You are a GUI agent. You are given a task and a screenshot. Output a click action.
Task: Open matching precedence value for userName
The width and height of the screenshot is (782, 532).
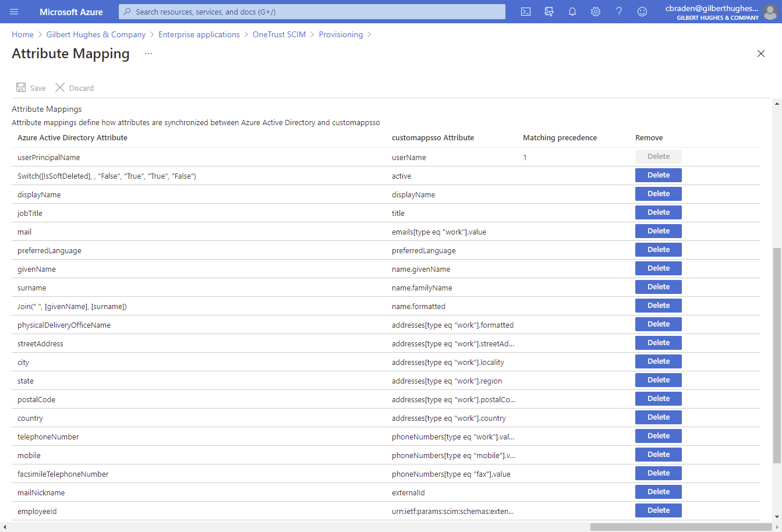point(525,157)
